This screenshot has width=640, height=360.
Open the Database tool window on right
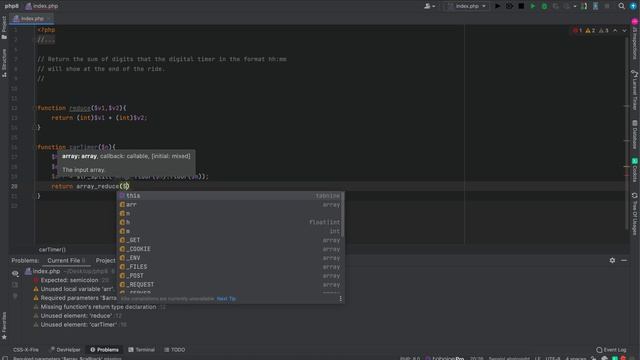[x=635, y=134]
